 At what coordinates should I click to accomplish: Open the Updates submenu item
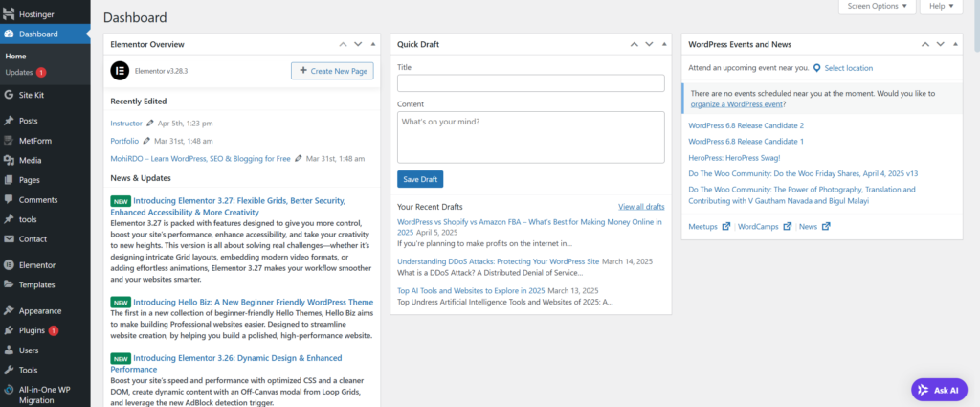(x=19, y=73)
